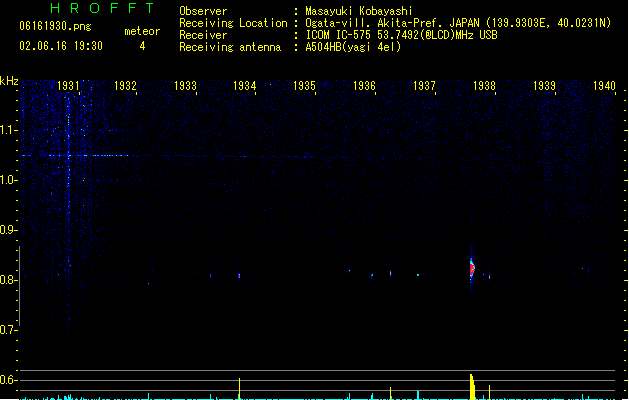Click the 0.8 kHz axis label
The image size is (629, 400).
[8, 280]
